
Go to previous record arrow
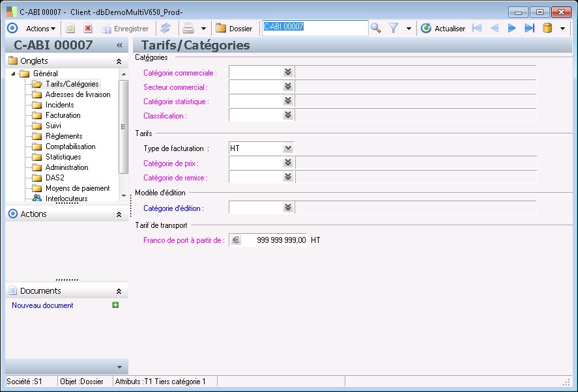(495, 28)
